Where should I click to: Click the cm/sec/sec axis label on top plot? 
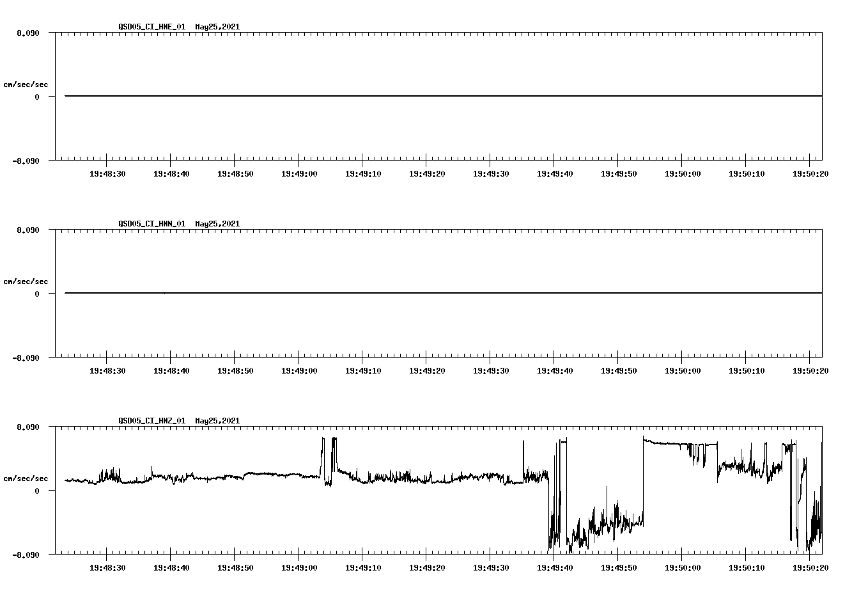pyautogui.click(x=26, y=84)
